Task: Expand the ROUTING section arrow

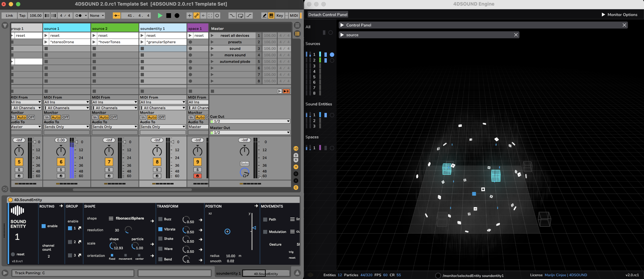Action: pos(61,206)
